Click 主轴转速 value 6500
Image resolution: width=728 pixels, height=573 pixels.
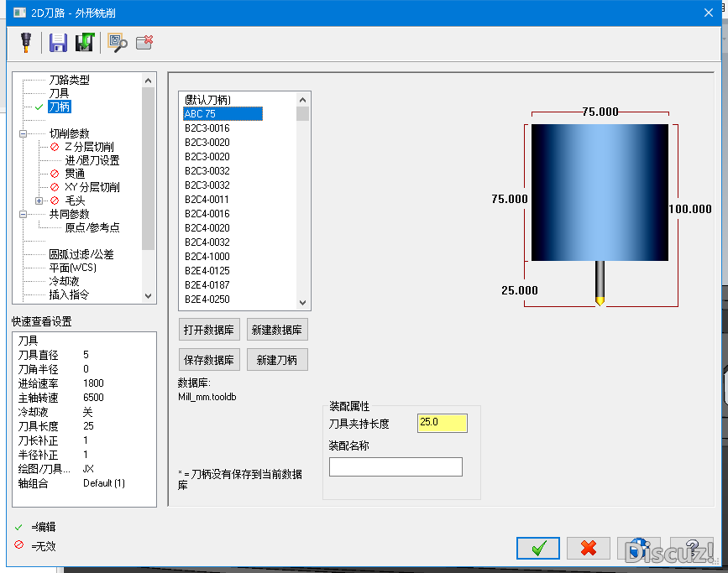tap(93, 398)
